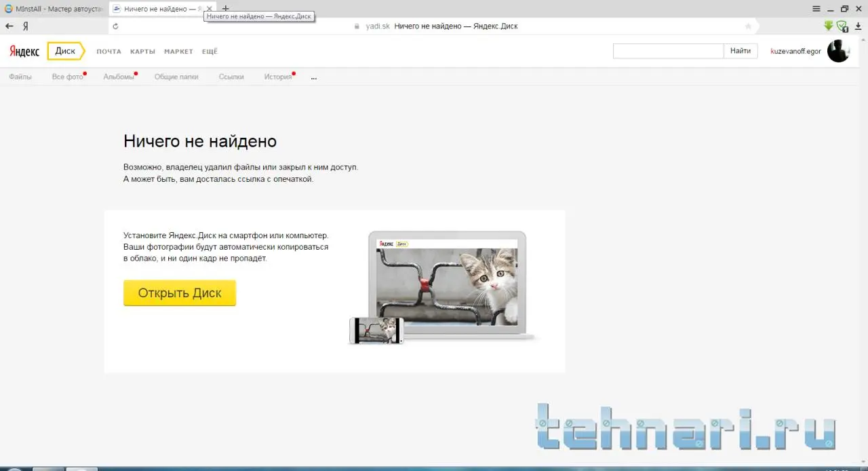This screenshot has height=471, width=868.
Task: Click the yellow Диск logo button
Action: pos(66,51)
